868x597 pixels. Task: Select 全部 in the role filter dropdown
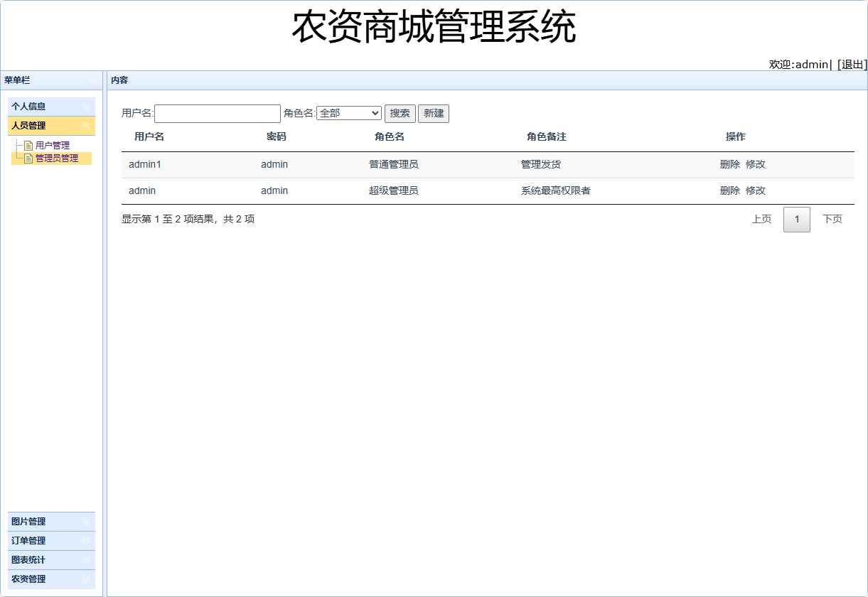341,112
